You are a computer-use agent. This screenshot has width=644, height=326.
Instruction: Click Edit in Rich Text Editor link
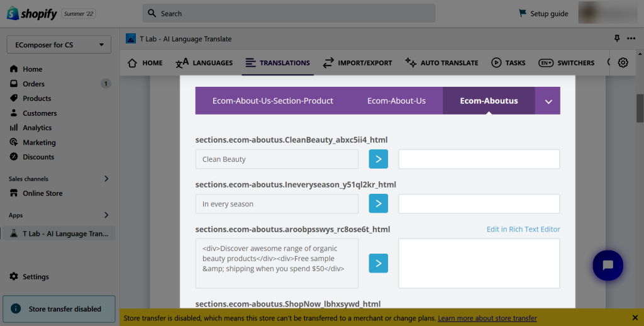point(523,229)
